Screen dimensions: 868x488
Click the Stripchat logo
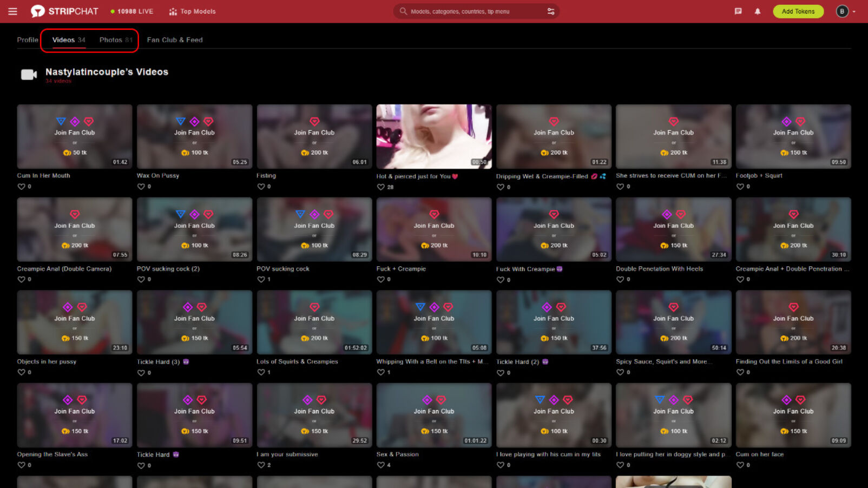[65, 11]
